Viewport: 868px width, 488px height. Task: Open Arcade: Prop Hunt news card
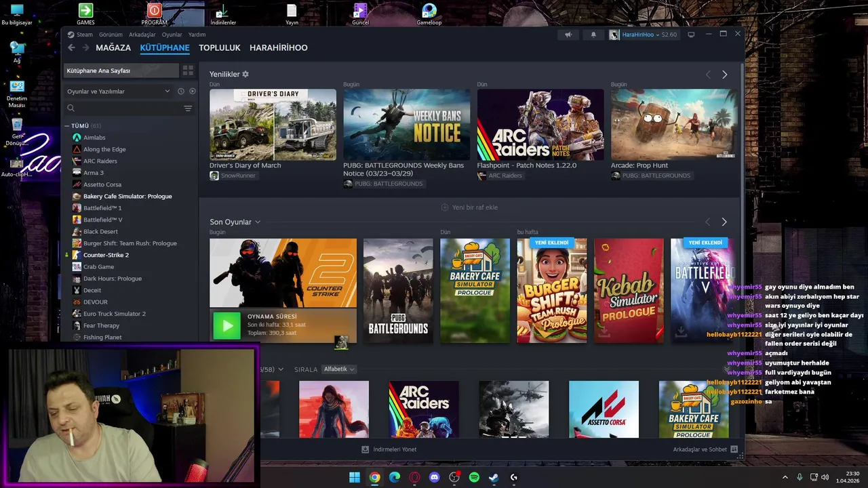(674, 125)
